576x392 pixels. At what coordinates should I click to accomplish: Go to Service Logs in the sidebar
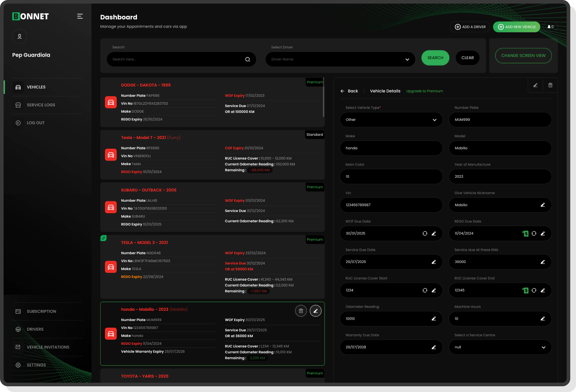click(x=41, y=105)
